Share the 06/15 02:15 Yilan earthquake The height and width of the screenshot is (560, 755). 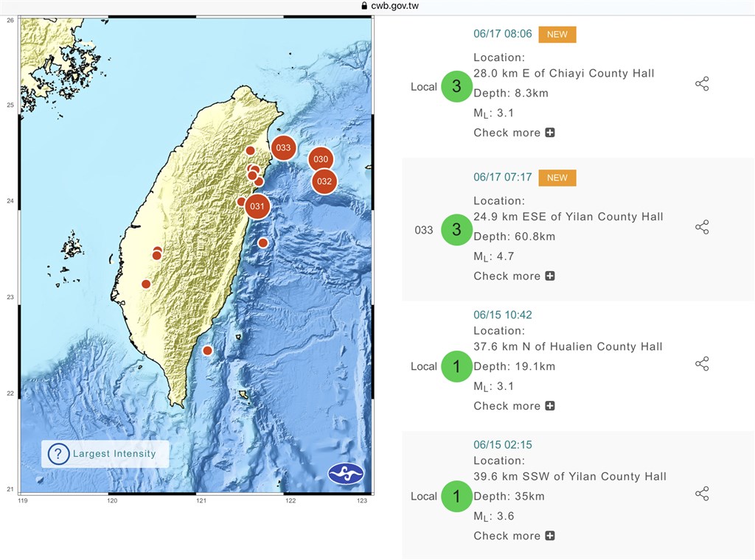(702, 493)
